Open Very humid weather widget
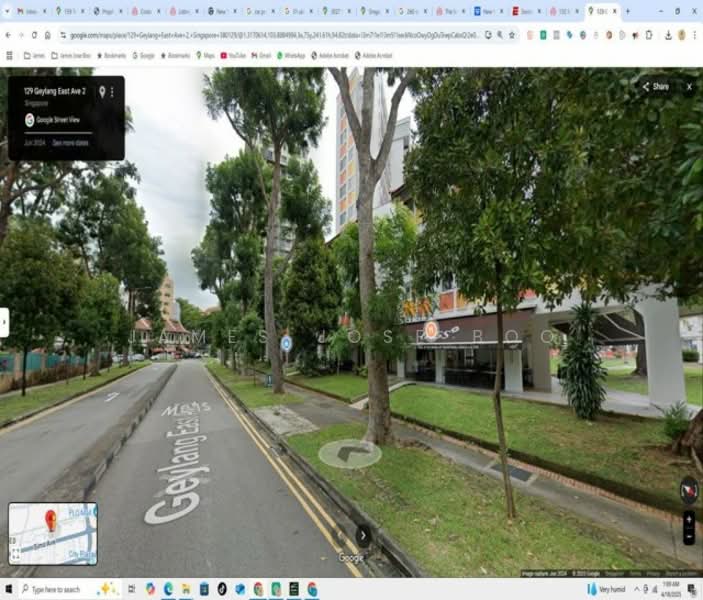 (x=606, y=589)
